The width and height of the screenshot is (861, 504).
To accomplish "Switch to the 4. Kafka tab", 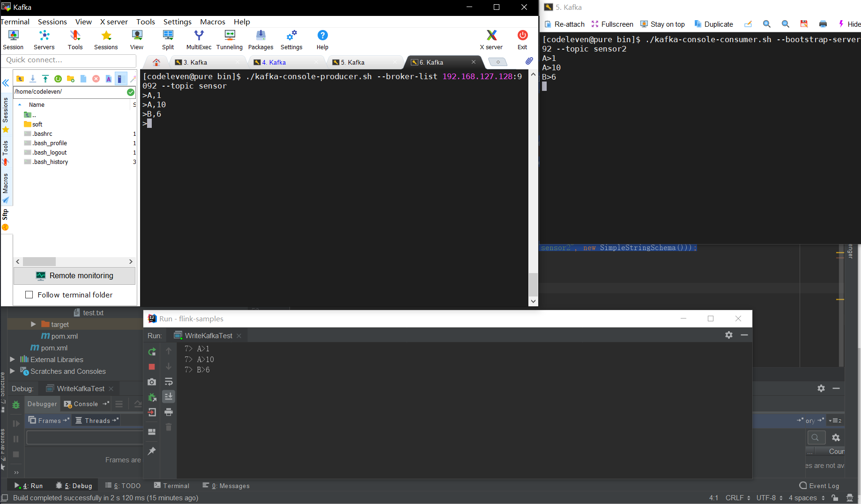I will click(x=286, y=62).
